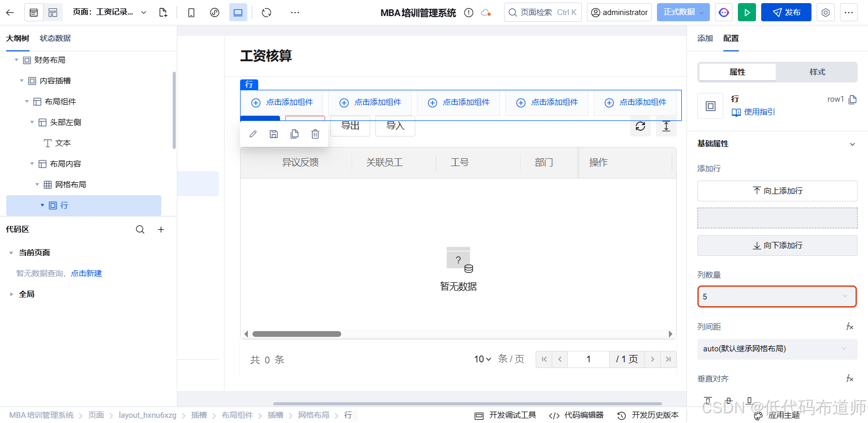Click the 关联员工 column header
The height and width of the screenshot is (423, 868).
tap(384, 162)
